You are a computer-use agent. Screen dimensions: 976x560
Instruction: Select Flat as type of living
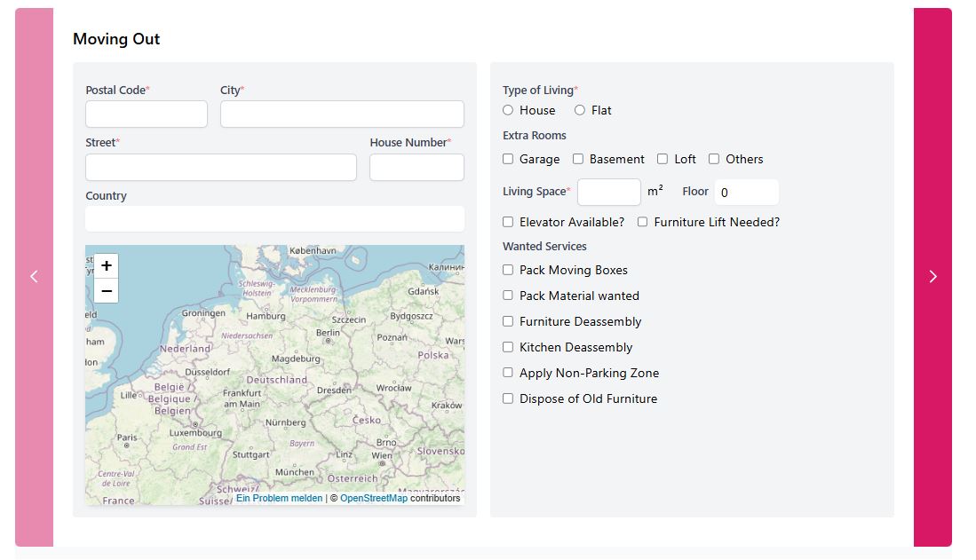pos(580,110)
